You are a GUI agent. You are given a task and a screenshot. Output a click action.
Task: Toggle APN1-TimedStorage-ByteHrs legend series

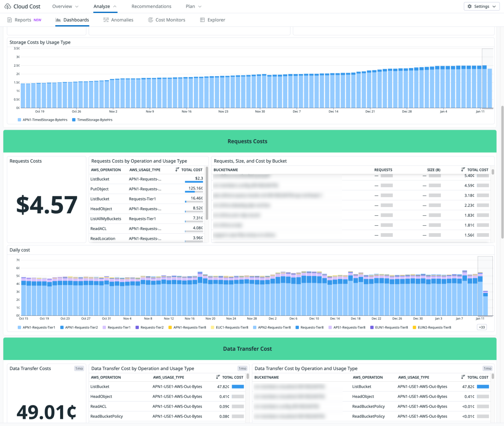click(43, 120)
